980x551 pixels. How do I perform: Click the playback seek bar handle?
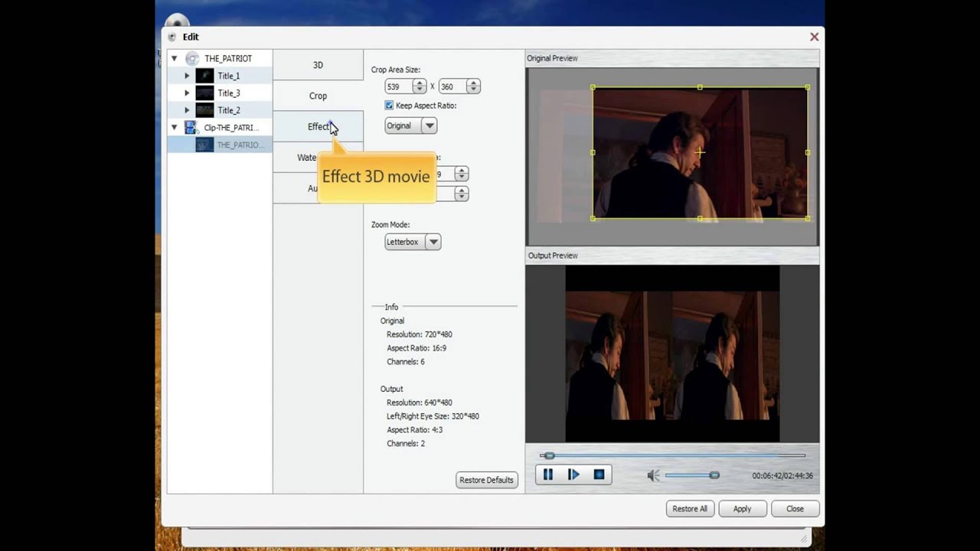pos(549,455)
